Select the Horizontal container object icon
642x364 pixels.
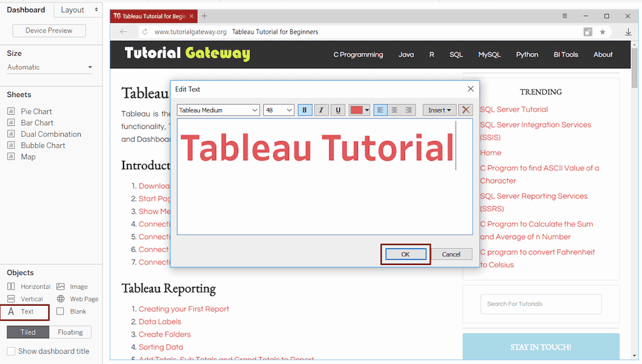11,287
